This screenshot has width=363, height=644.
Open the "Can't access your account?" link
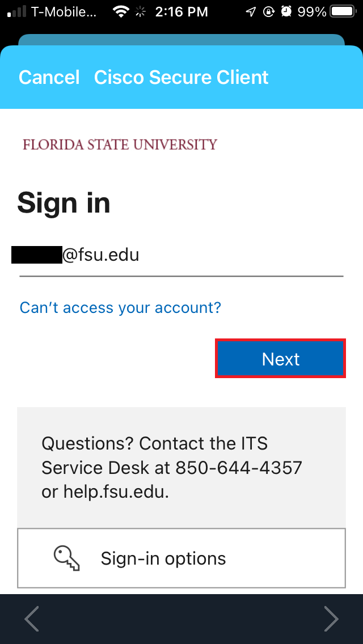coord(120,307)
